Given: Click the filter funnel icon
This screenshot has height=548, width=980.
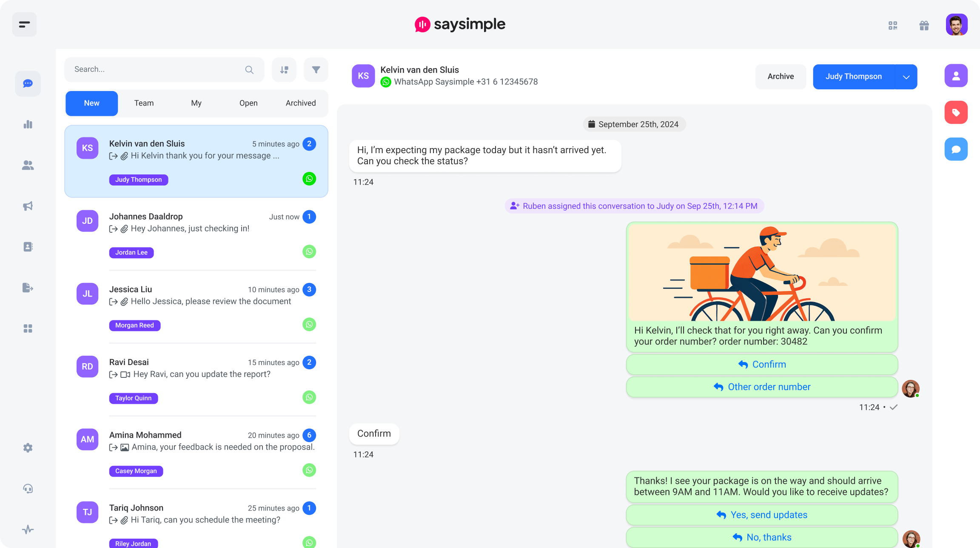Looking at the screenshot, I should tap(316, 70).
